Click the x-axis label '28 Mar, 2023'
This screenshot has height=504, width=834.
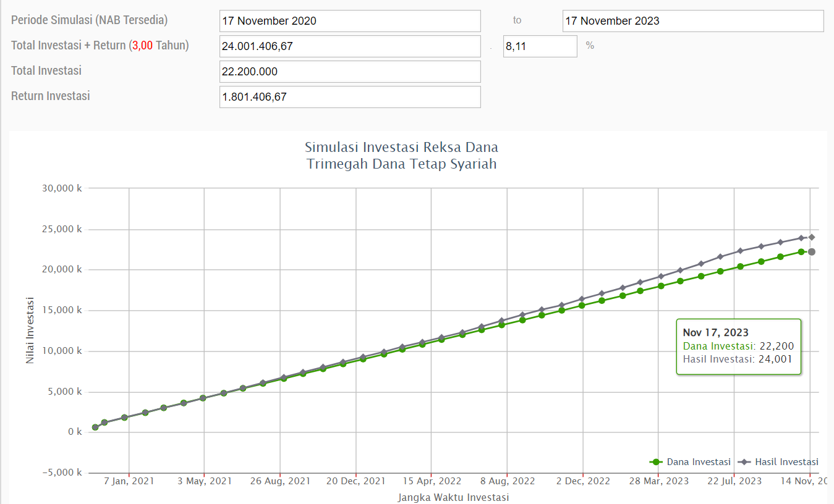coord(658,481)
